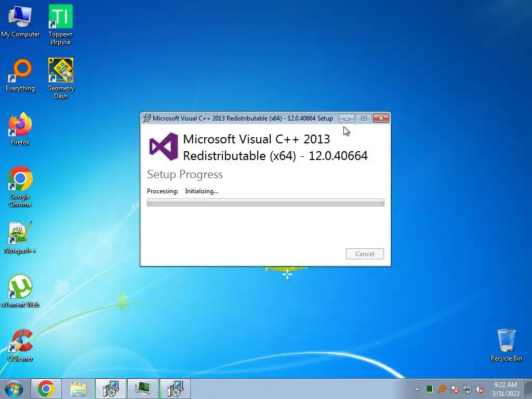
Task: Switch to installer taskbar button beside Explorer
Action: click(x=111, y=389)
